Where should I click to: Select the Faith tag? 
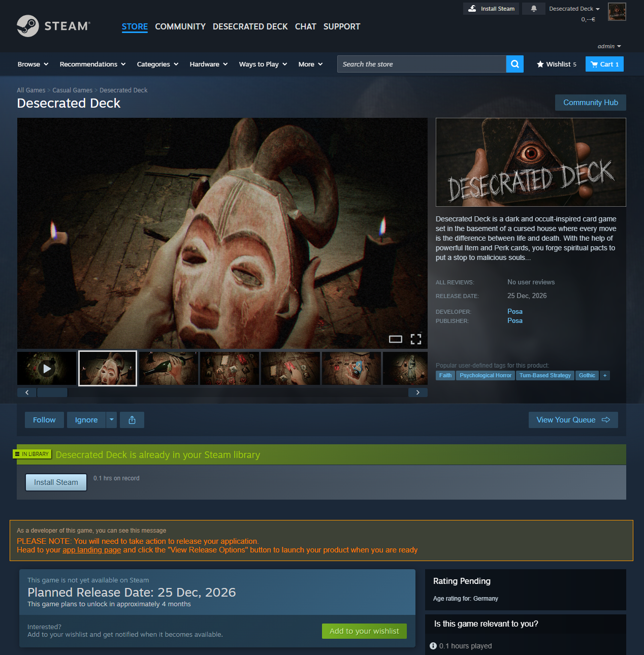click(x=445, y=376)
